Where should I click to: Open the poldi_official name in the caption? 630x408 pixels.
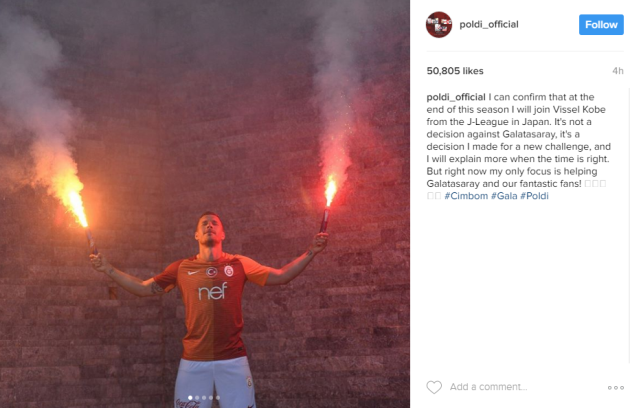(x=456, y=97)
